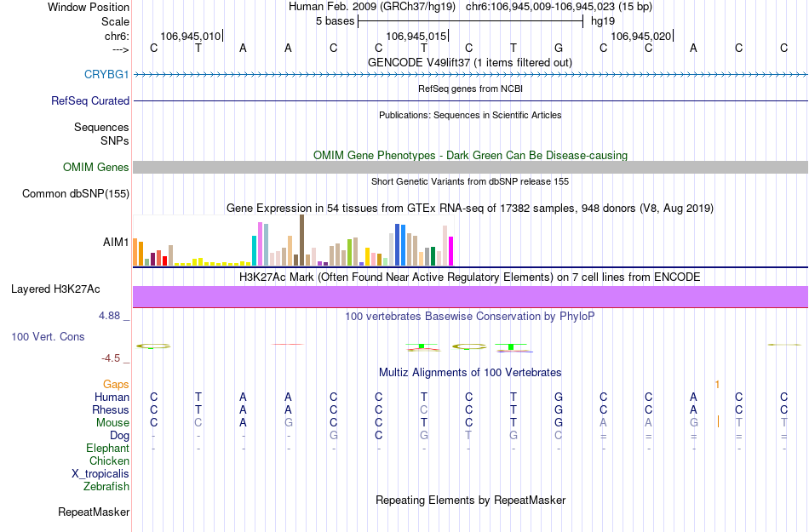Screen dimensions: 809x532
Task: Click the G base in the Human row
Action: [x=559, y=397]
